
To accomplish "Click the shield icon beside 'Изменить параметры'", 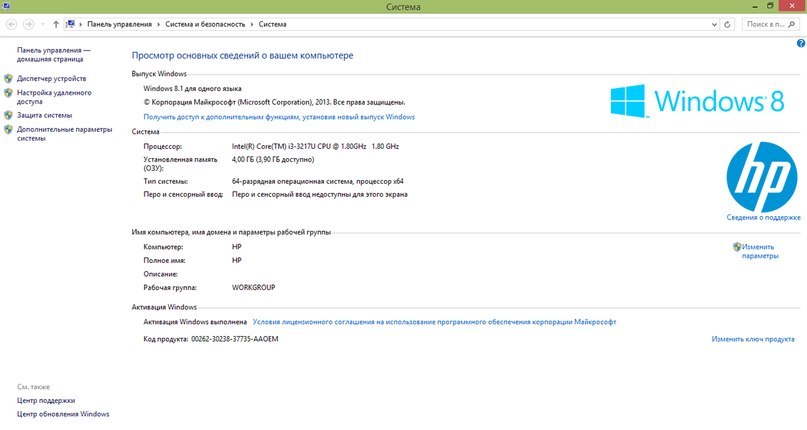I will click(737, 247).
